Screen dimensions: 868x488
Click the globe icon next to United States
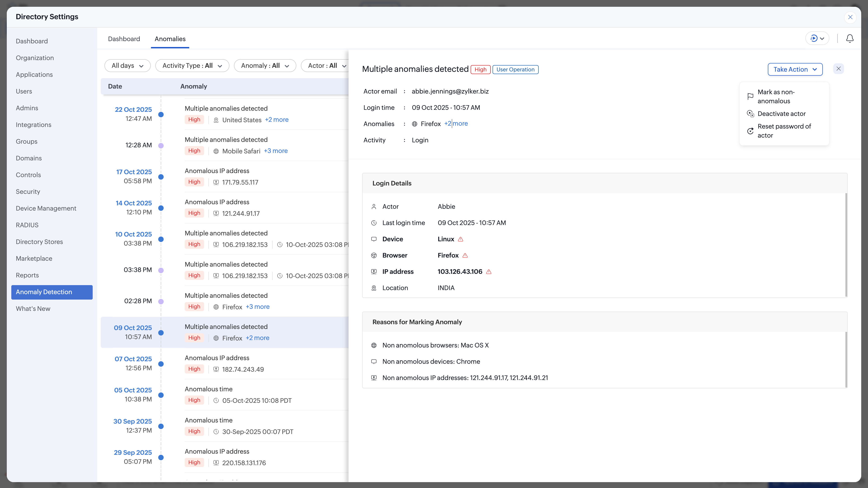216,120
